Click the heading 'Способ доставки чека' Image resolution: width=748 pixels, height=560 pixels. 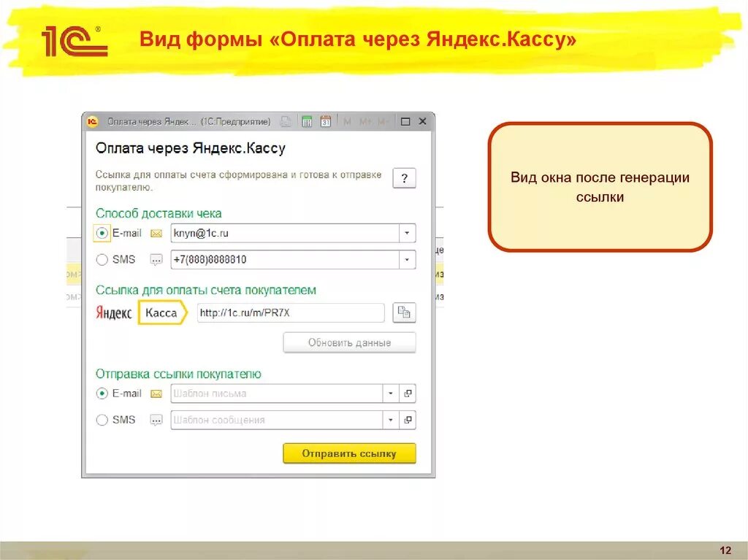point(159,213)
